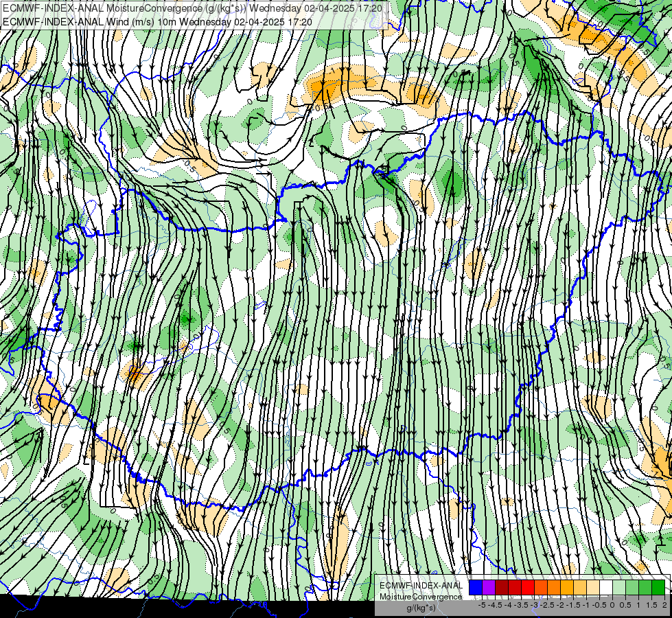Screen dimensions: 672x618
Task: Click the -2.5 value on the legend scale
Action: coord(547,605)
